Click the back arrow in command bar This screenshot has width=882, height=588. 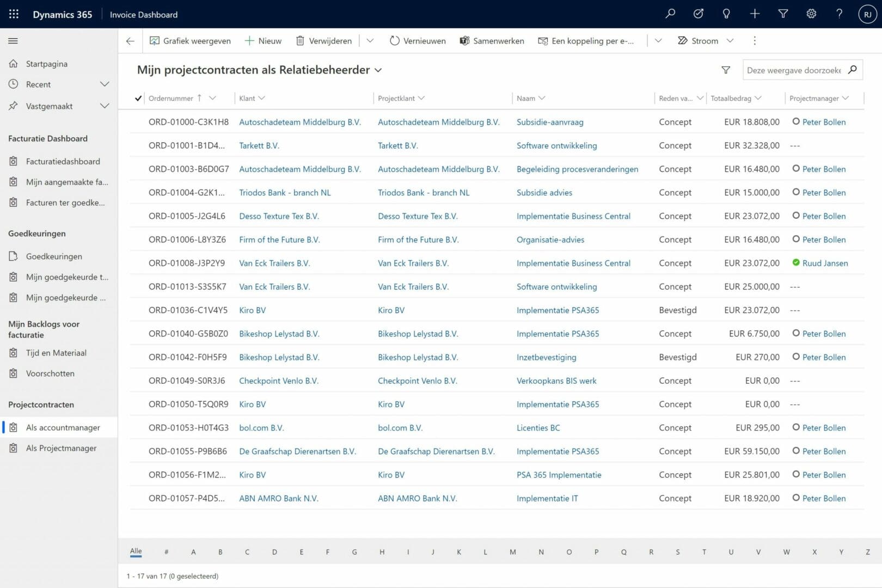click(x=130, y=41)
